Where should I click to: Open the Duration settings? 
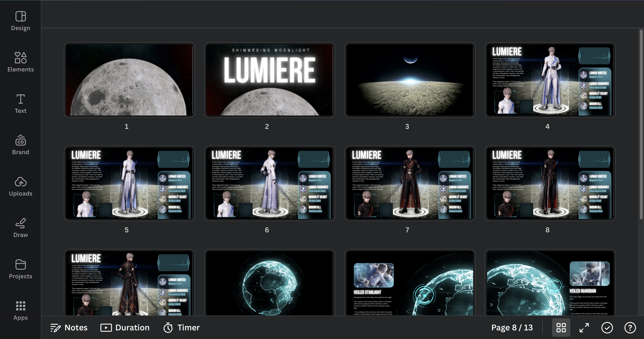(125, 328)
